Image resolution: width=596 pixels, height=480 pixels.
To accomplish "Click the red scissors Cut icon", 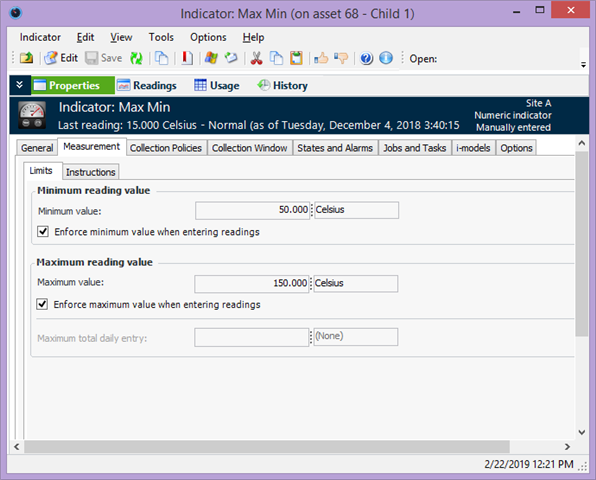I will pyautogui.click(x=256, y=58).
